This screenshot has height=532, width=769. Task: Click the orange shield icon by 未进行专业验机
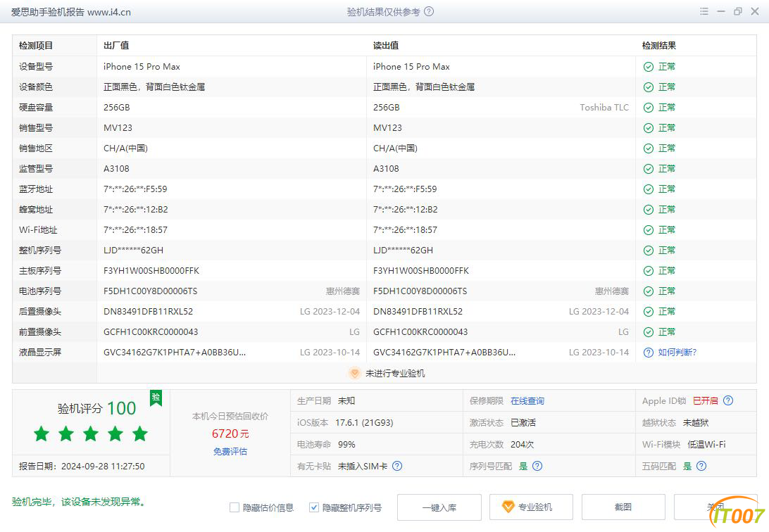(x=355, y=373)
